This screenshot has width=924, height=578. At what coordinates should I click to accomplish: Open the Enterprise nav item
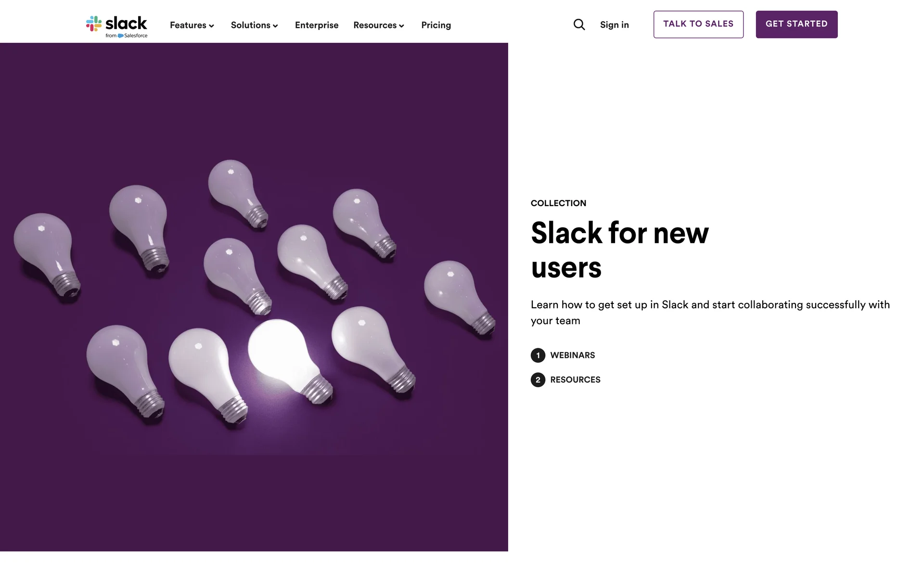(316, 25)
